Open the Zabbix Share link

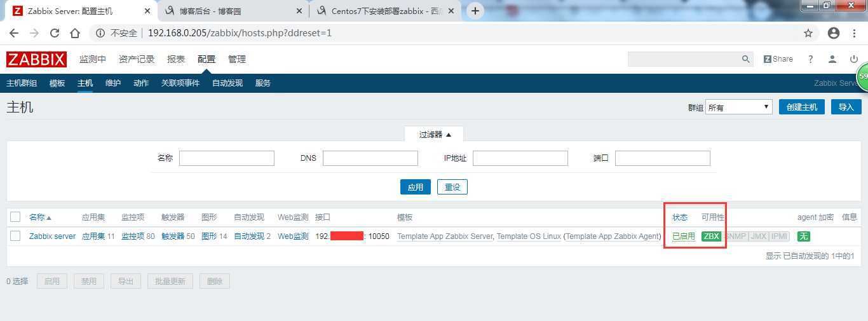(x=778, y=59)
